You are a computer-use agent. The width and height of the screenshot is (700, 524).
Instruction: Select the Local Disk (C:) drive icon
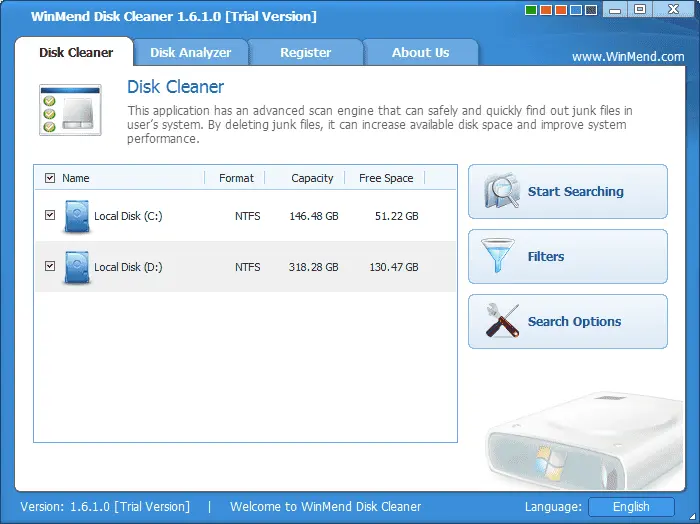click(77, 216)
